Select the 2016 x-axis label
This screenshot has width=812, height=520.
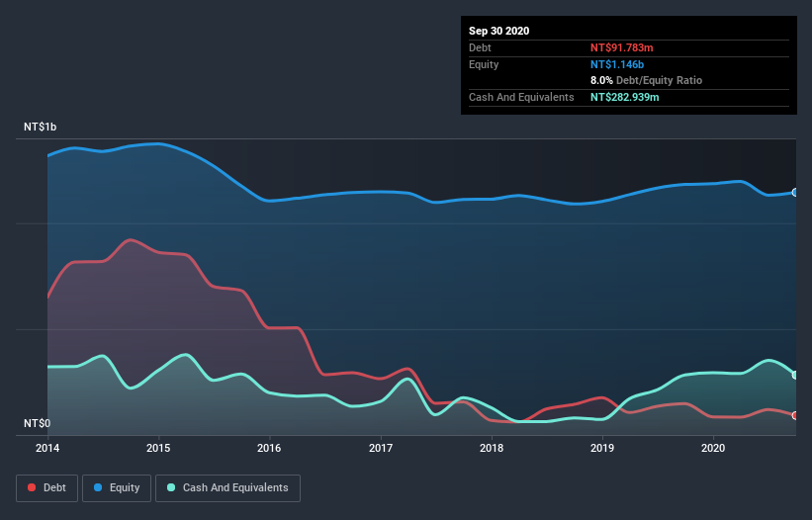click(x=269, y=448)
